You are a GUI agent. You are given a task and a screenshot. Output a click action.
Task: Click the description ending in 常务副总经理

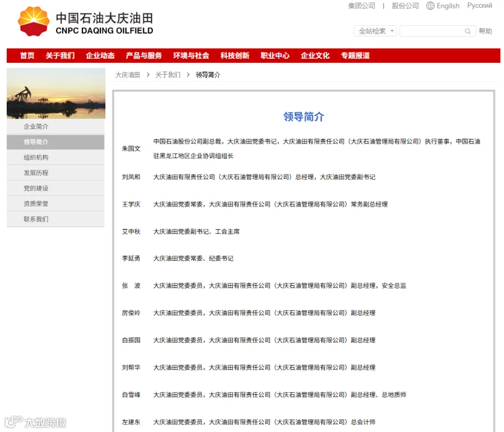click(x=270, y=205)
